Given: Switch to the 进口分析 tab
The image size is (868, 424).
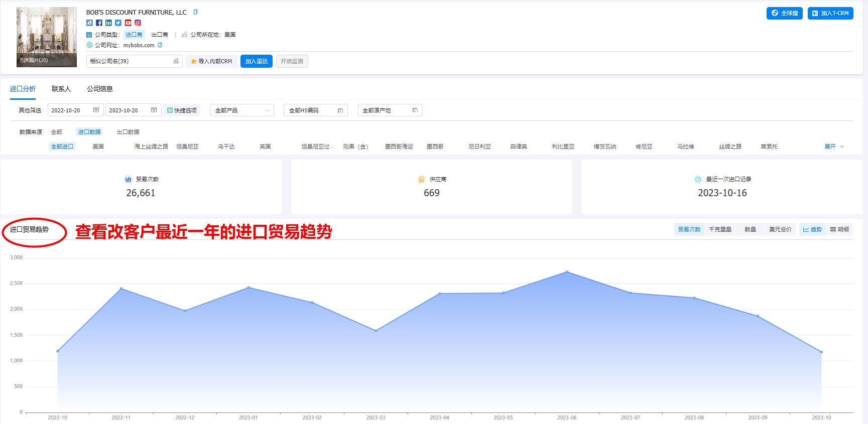Looking at the screenshot, I should tap(23, 89).
